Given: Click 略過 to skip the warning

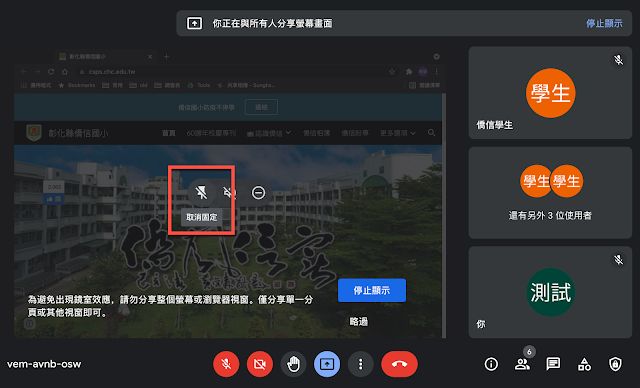Looking at the screenshot, I should point(359,321).
